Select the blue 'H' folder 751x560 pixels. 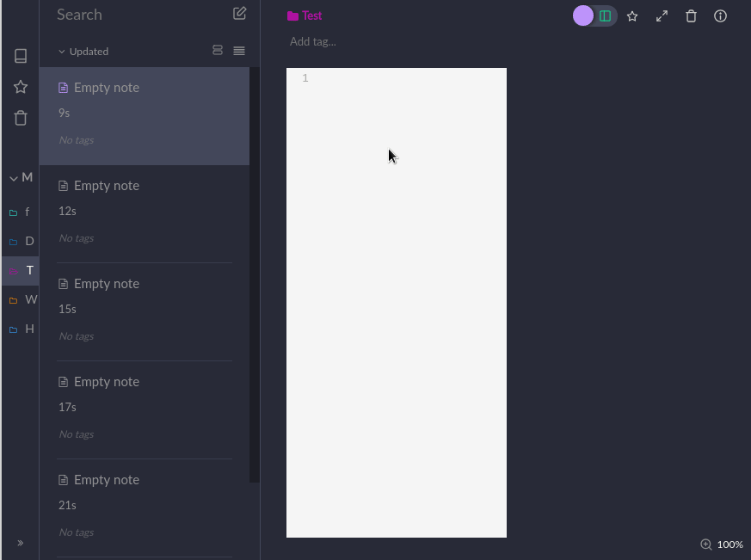(x=21, y=329)
